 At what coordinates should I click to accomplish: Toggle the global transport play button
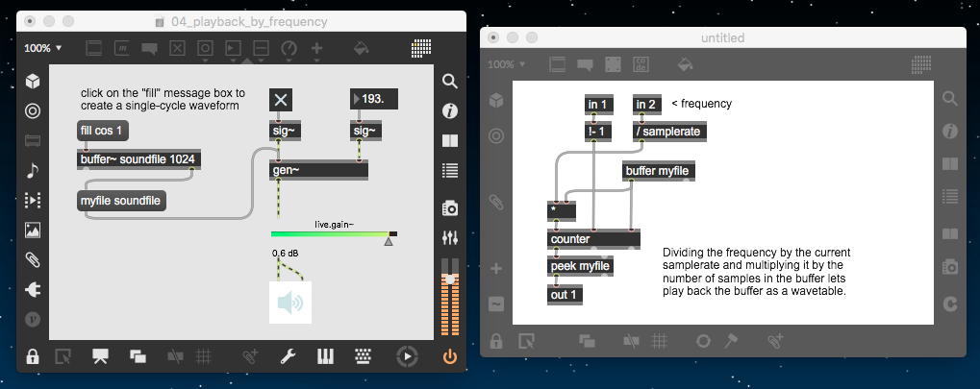point(407,356)
